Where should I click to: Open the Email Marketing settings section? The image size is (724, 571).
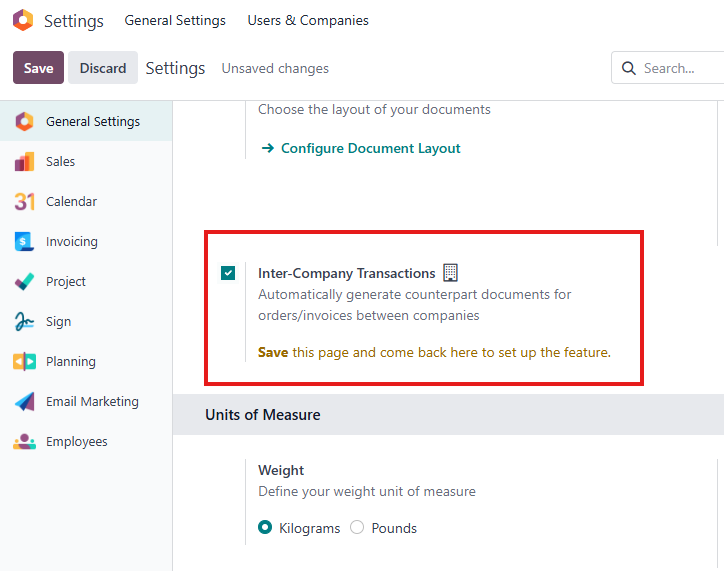86,402
